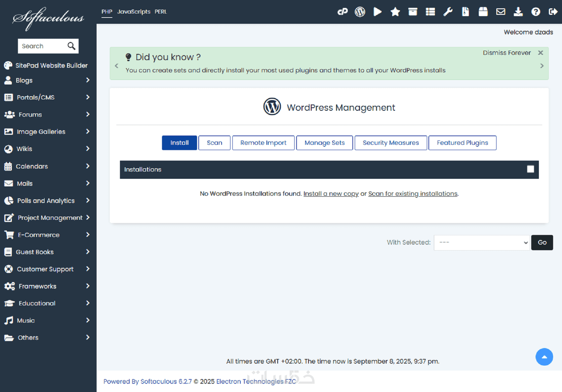Viewport: 562px width, 392px height.
Task: Expand the Forums category chevron
Action: [88, 114]
